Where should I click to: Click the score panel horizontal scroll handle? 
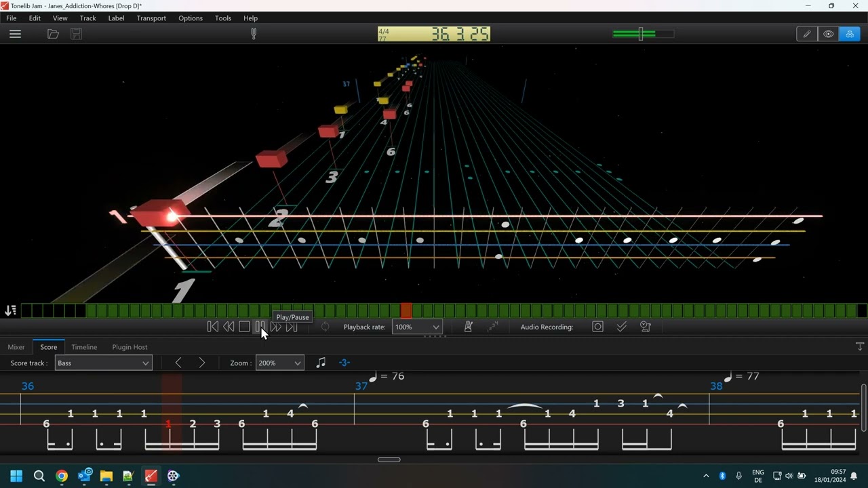coord(389,460)
